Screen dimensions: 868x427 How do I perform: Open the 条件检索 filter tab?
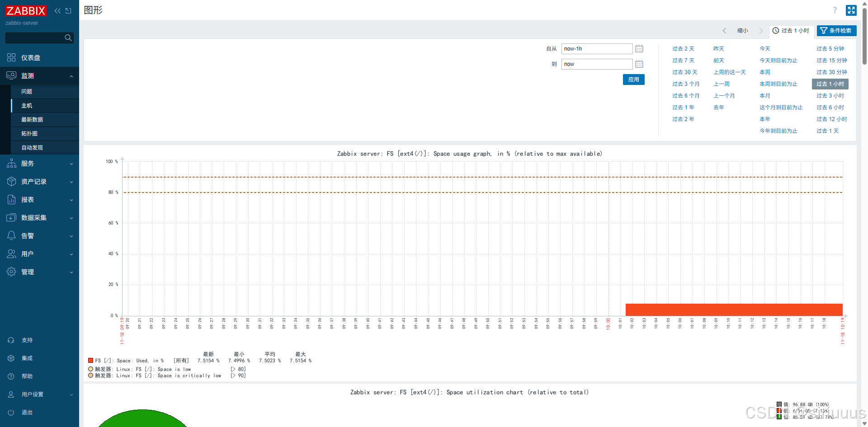click(836, 31)
